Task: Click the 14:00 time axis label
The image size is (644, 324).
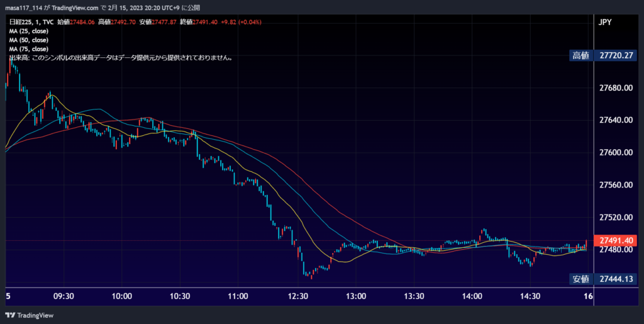Action: (x=472, y=296)
